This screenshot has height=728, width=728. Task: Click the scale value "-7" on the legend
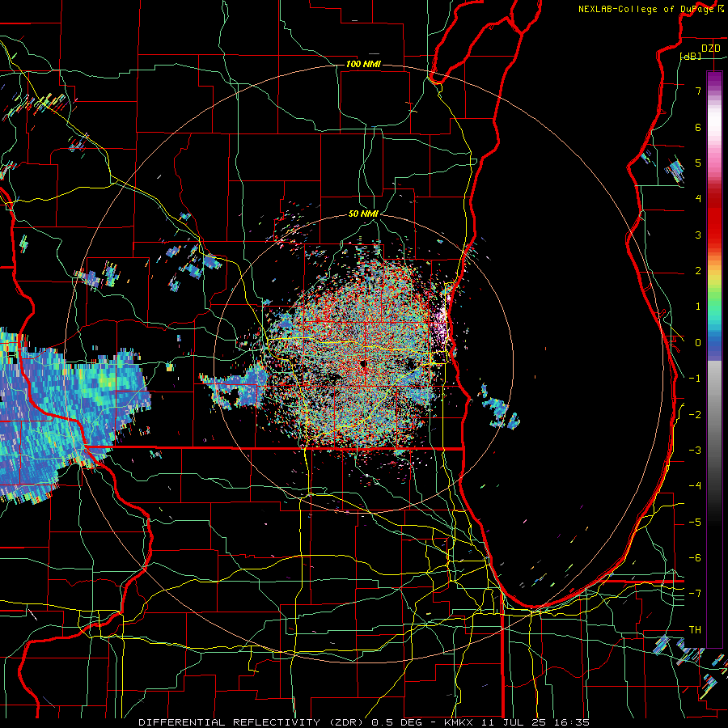click(x=695, y=594)
